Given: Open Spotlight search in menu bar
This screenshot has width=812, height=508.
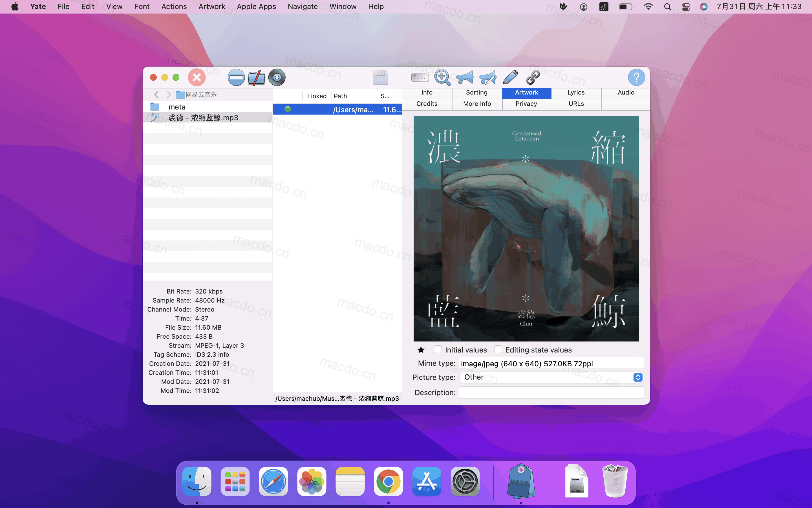Looking at the screenshot, I should pos(668,7).
